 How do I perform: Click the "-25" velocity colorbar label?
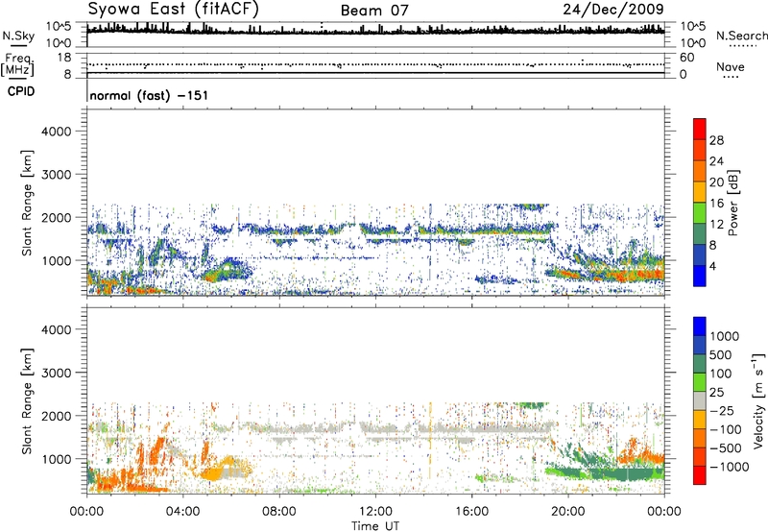tap(722, 410)
